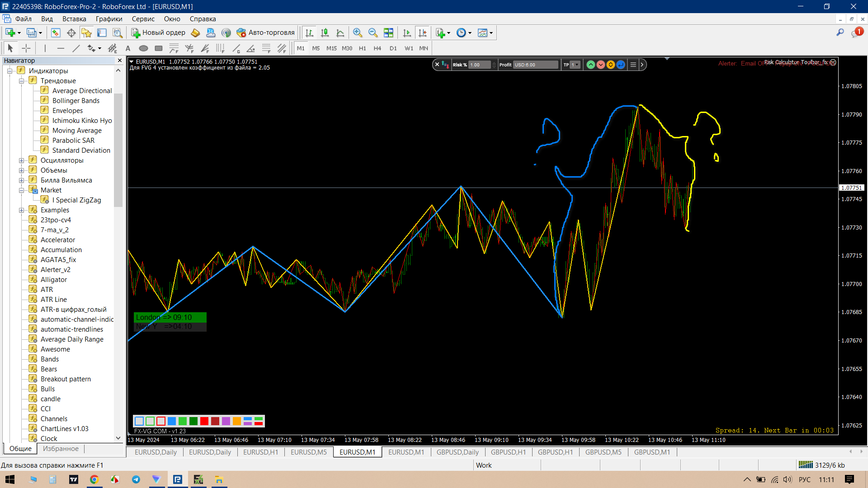
Task: Click green buy arrow on risk toolbar
Action: click(590, 65)
